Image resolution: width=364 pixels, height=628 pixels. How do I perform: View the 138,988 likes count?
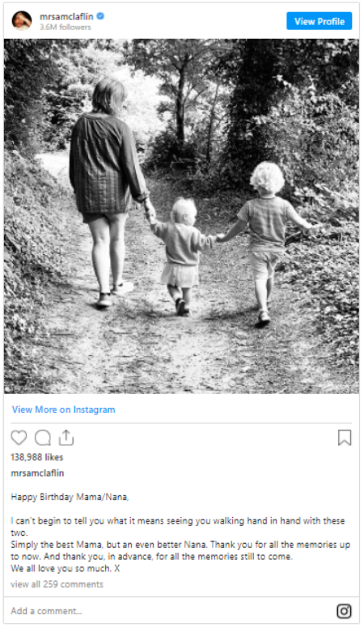click(37, 457)
